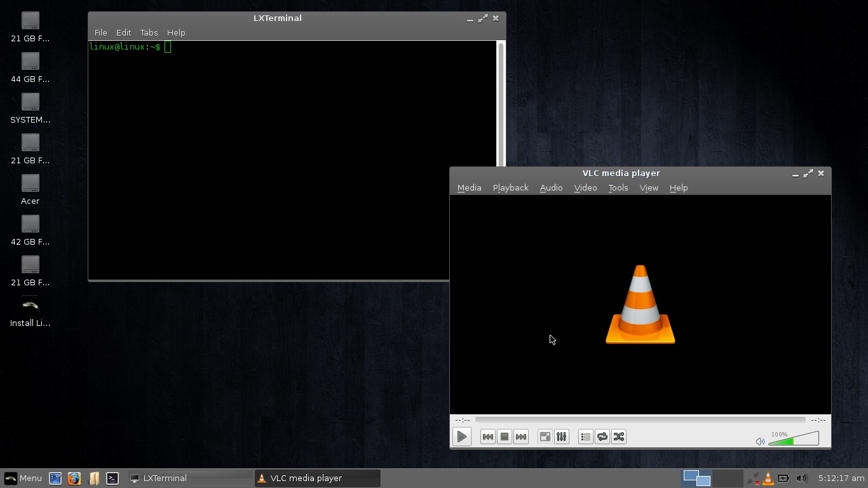Click the taskbar clock 5:12:17 am
Viewport: 868px width, 488px height.
841,478
